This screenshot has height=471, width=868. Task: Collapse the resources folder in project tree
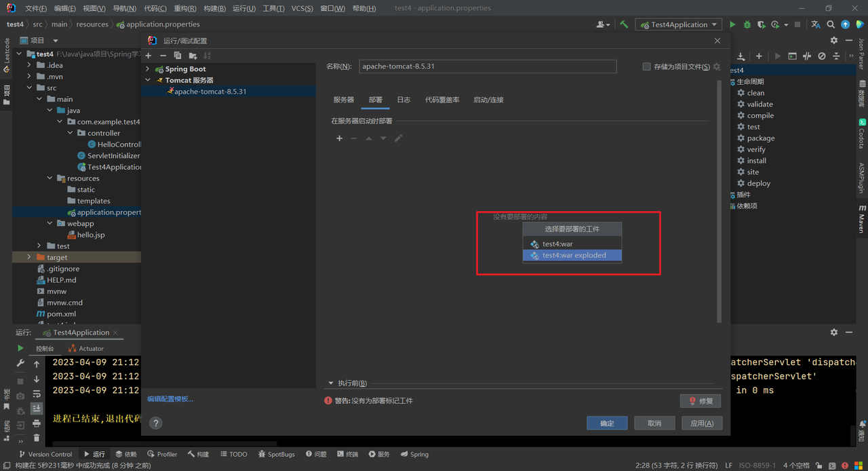click(50, 178)
